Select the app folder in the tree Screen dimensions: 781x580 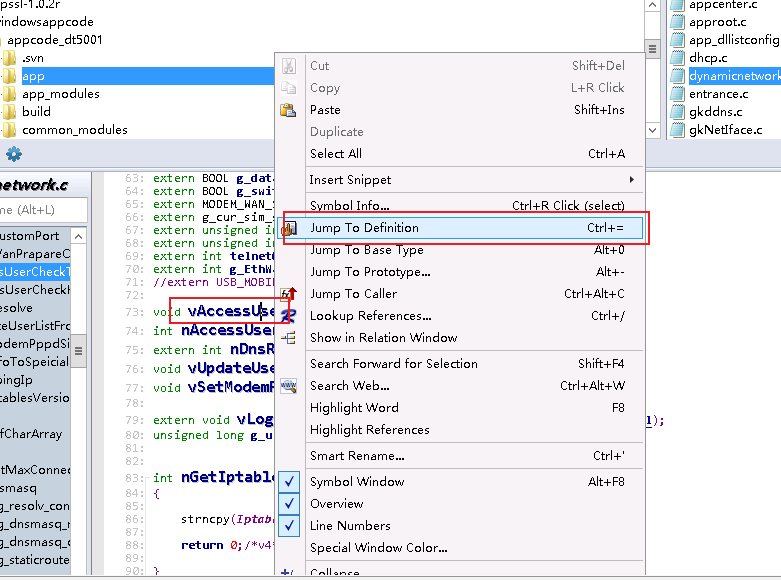tap(33, 76)
